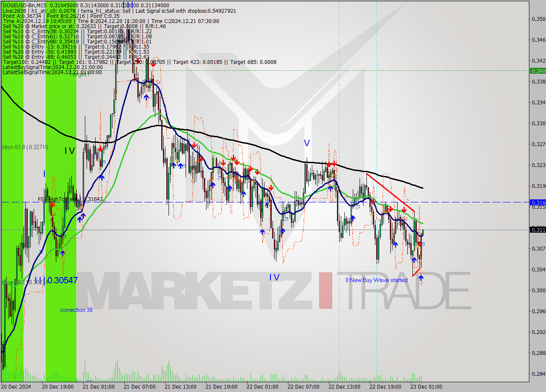The image size is (546, 392).
Task: Select the 0.330 price axis label
Action: click(538, 123)
